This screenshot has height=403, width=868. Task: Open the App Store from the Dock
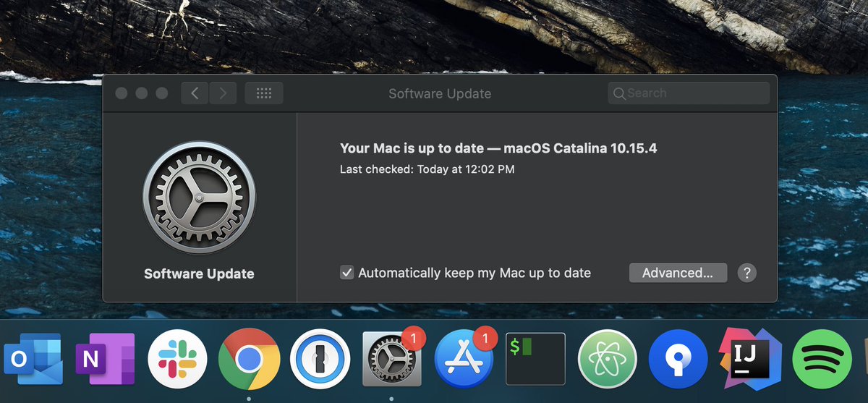(x=464, y=360)
